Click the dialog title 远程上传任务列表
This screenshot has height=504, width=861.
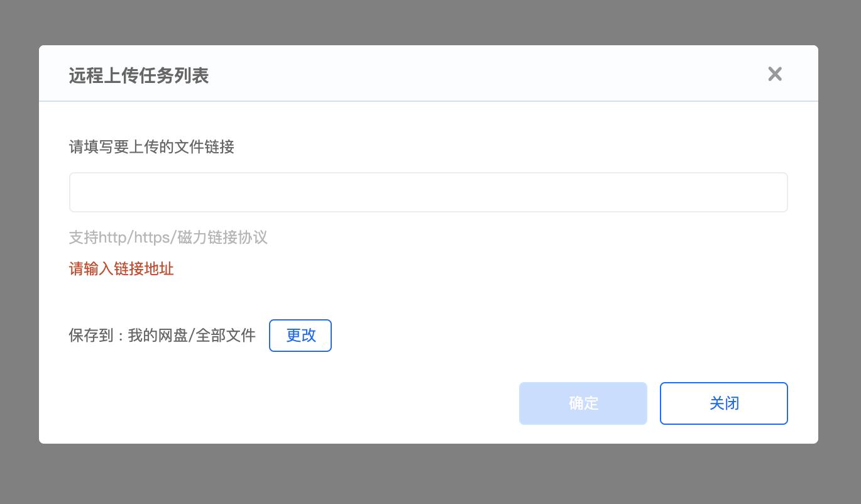pos(138,75)
